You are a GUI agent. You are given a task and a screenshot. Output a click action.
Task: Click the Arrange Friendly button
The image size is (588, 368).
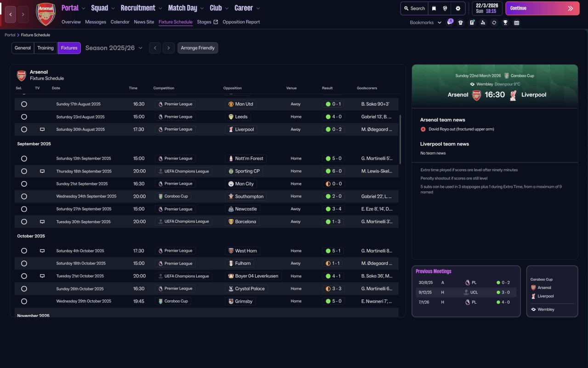pyautogui.click(x=198, y=48)
